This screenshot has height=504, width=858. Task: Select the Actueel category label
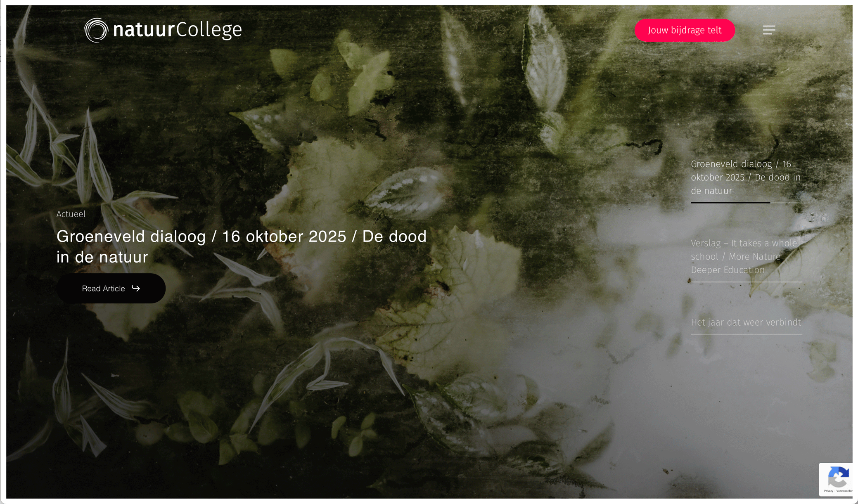coord(71,214)
